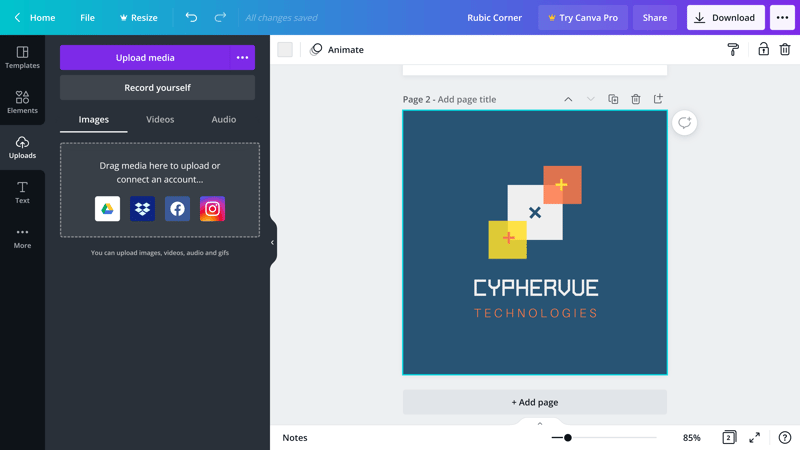Connect Instagram account icon
The height and width of the screenshot is (450, 800).
pyautogui.click(x=212, y=209)
